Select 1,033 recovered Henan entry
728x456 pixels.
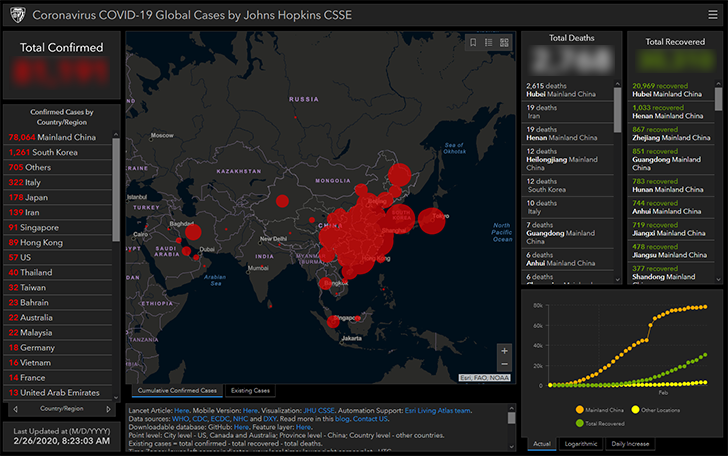[671, 112]
